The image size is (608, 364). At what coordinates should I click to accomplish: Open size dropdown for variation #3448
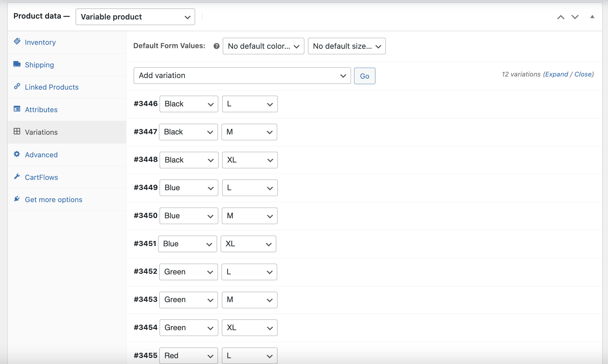(250, 160)
